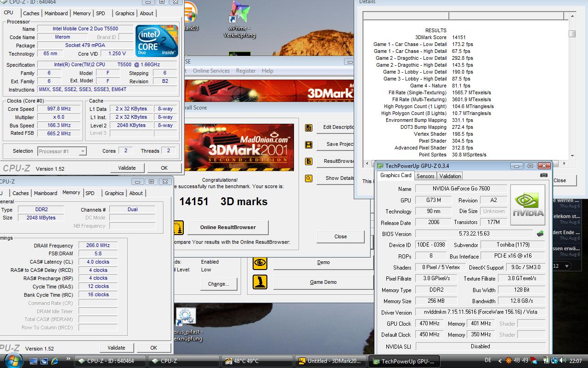This screenshot has height=368, width=588.
Task: Click the Details window vertical scrollbar thumb
Action: pos(572,34)
